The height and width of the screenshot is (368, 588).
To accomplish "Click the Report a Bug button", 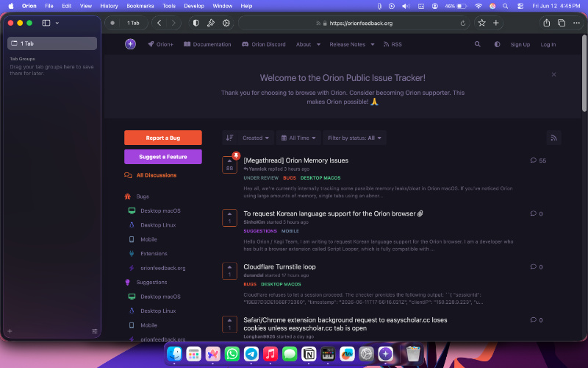I will point(162,138).
